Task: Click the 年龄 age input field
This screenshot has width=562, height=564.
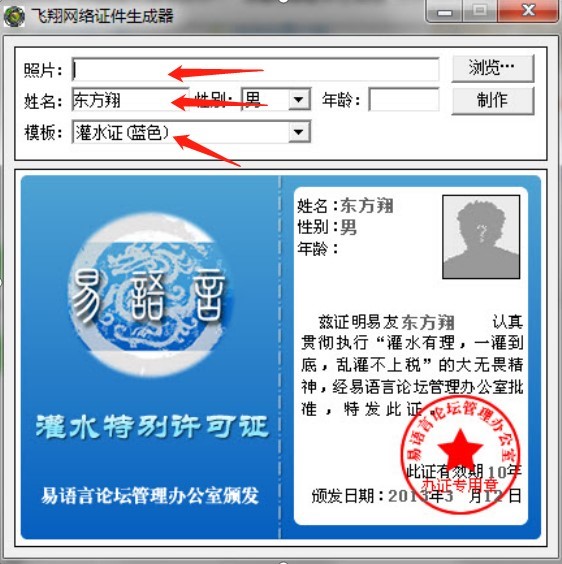Action: tap(404, 99)
